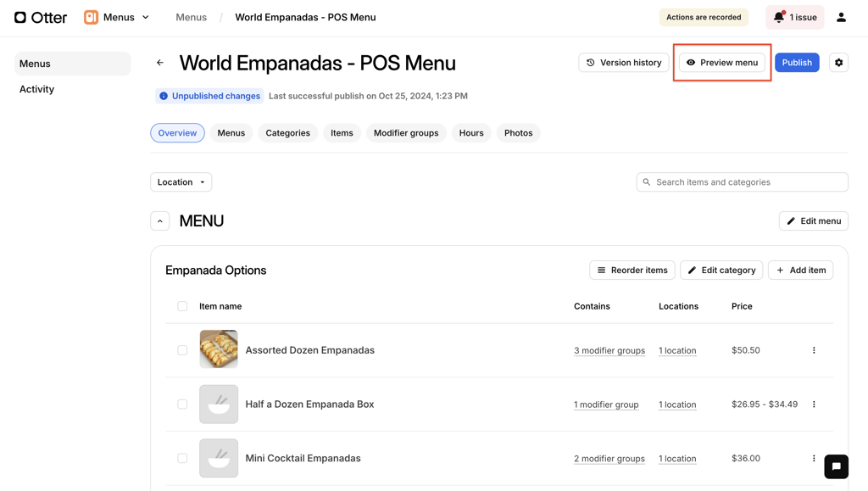Check the Half a Dozen Empanada Box checkbox

[x=182, y=405]
